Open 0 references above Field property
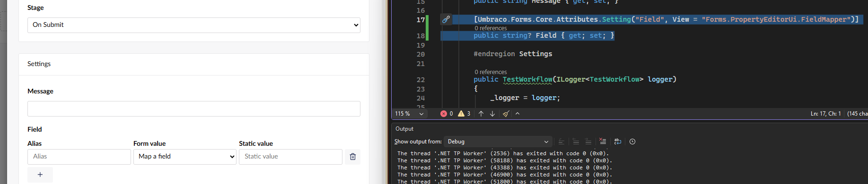Screen dimensions: 868x184 click(491, 28)
